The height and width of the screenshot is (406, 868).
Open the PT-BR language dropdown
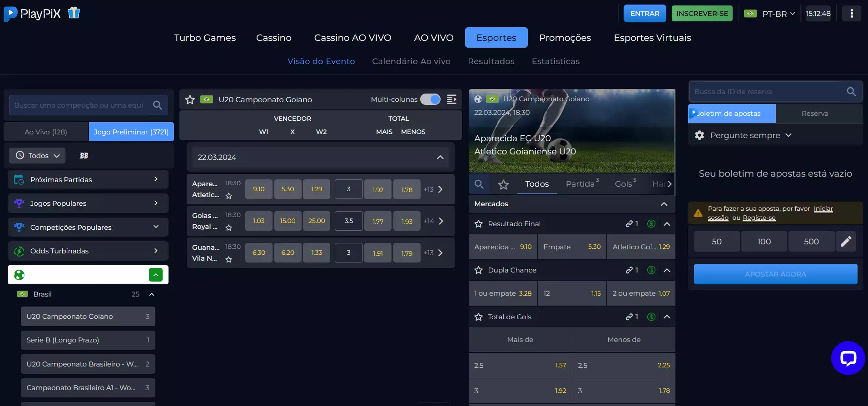(x=770, y=14)
